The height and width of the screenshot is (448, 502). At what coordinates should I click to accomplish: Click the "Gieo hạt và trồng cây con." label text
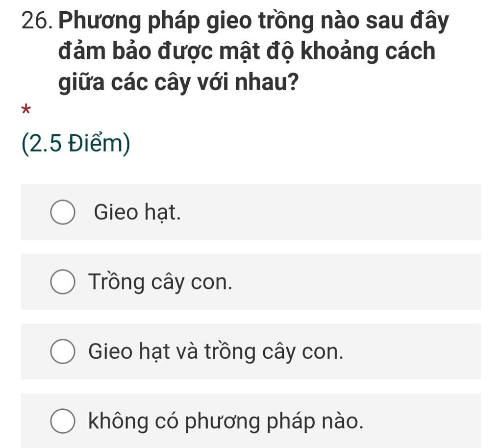click(216, 351)
